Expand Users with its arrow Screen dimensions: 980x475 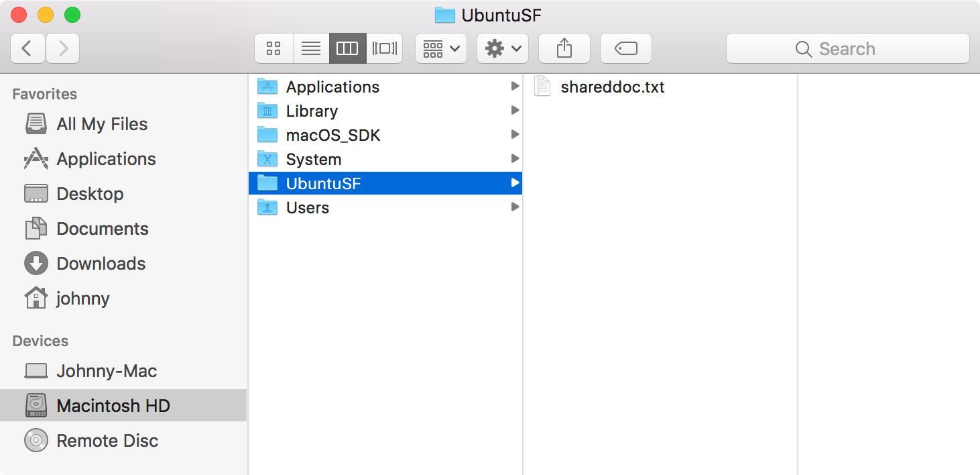[x=515, y=207]
